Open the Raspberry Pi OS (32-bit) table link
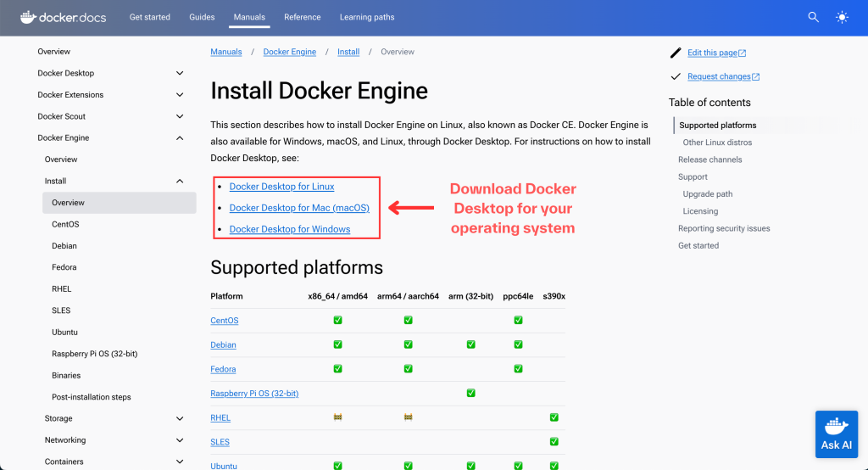Image resolution: width=868 pixels, height=470 pixels. click(254, 394)
